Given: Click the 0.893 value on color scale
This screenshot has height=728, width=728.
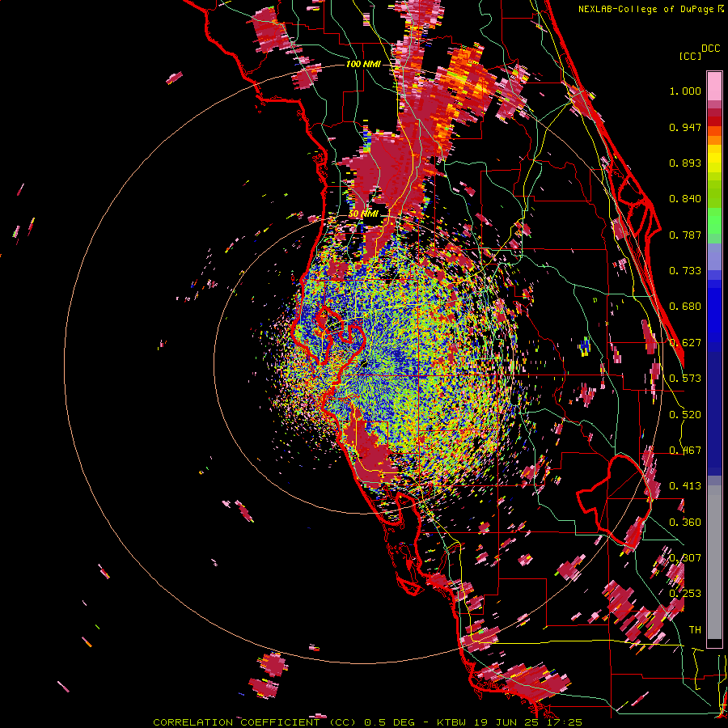Looking at the screenshot, I should (685, 163).
